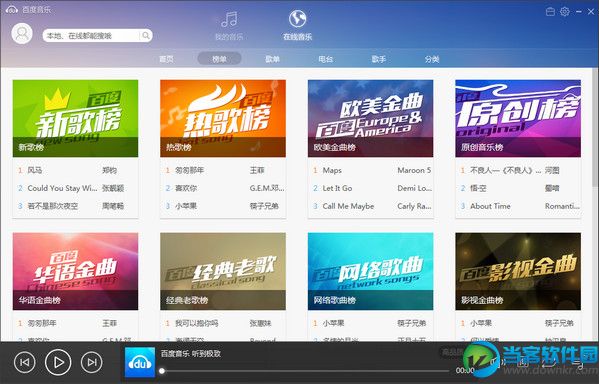The image size is (599, 384).
Task: Select the 榜单 tab
Action: point(219,59)
